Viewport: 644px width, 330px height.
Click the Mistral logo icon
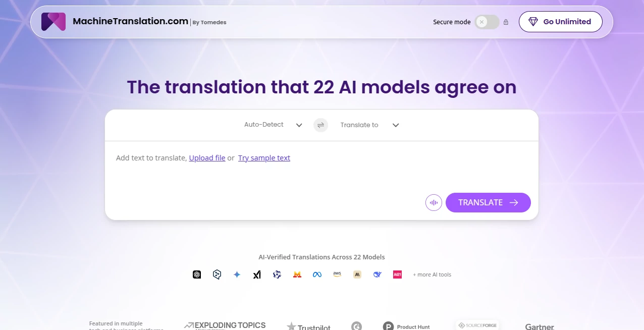(297, 274)
